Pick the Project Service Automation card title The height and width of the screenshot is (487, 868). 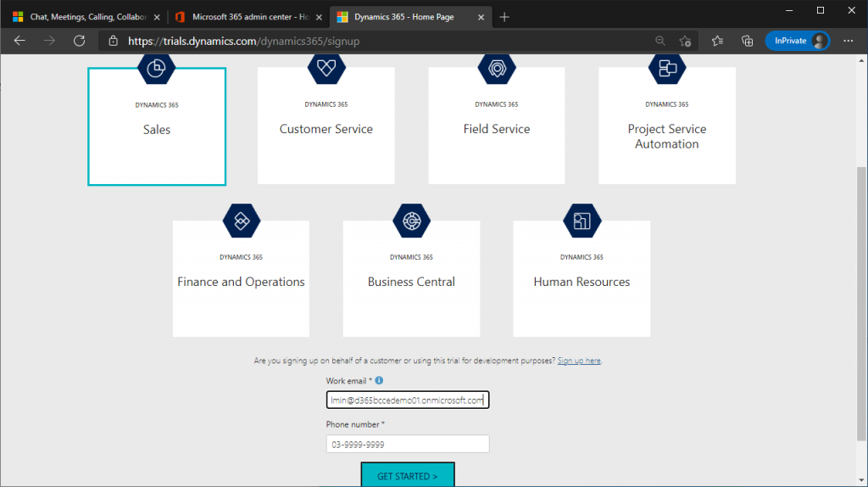coord(667,137)
